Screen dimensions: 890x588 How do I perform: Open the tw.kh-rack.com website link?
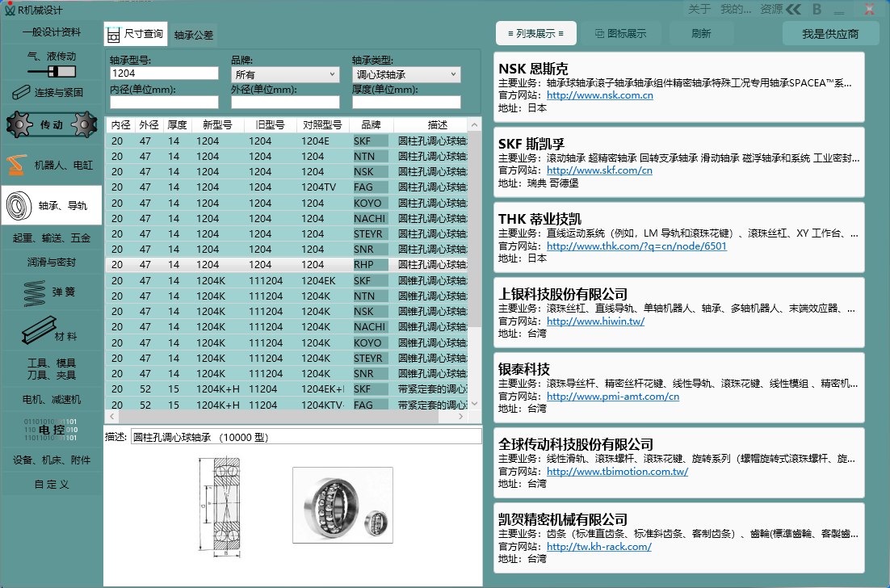[x=598, y=547]
